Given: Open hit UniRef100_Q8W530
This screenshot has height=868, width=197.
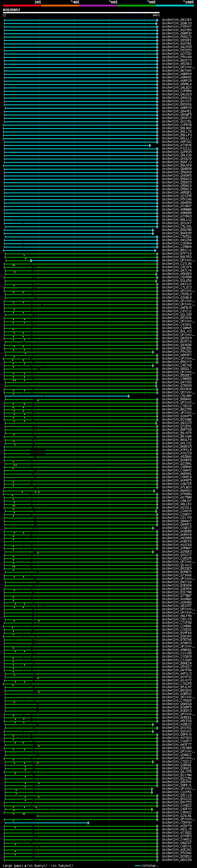Looking at the screenshot, I should click(x=177, y=33).
